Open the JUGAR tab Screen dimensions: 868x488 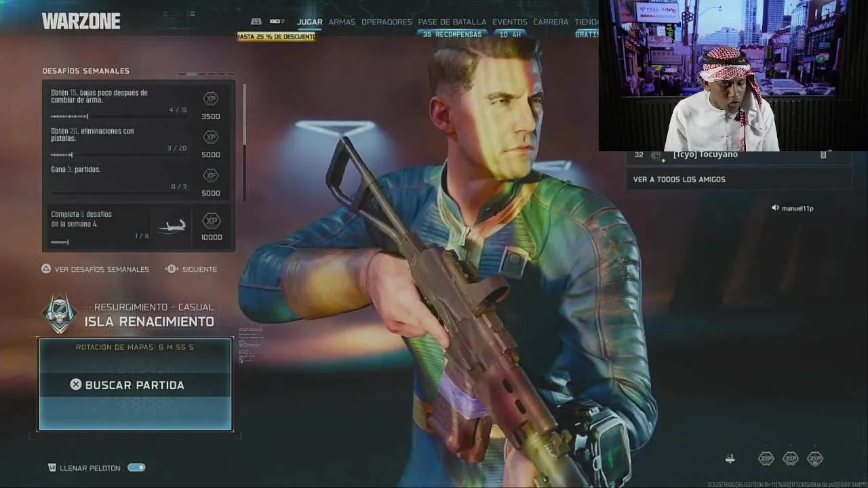[x=309, y=22]
